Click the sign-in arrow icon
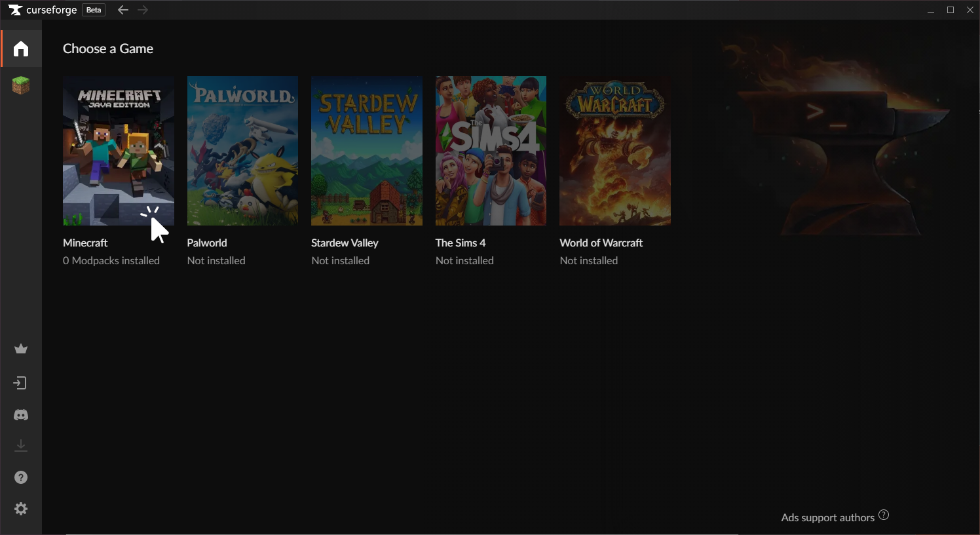Image resolution: width=980 pixels, height=535 pixels. pyautogui.click(x=21, y=383)
